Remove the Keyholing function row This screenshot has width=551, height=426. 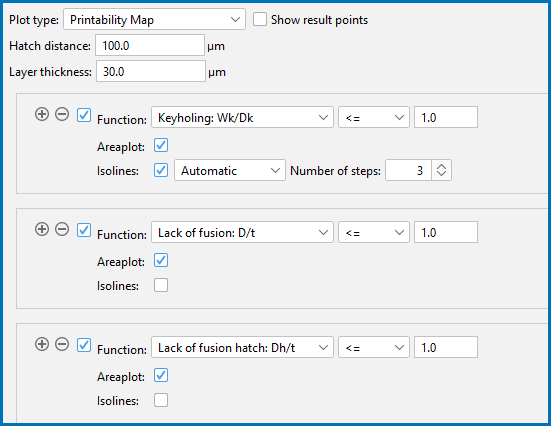62,114
